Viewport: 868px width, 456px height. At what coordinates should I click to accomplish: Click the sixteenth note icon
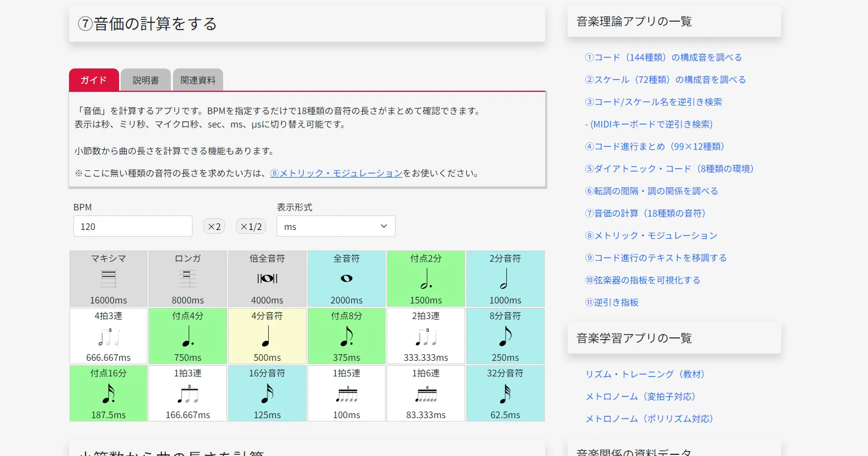pos(267,394)
